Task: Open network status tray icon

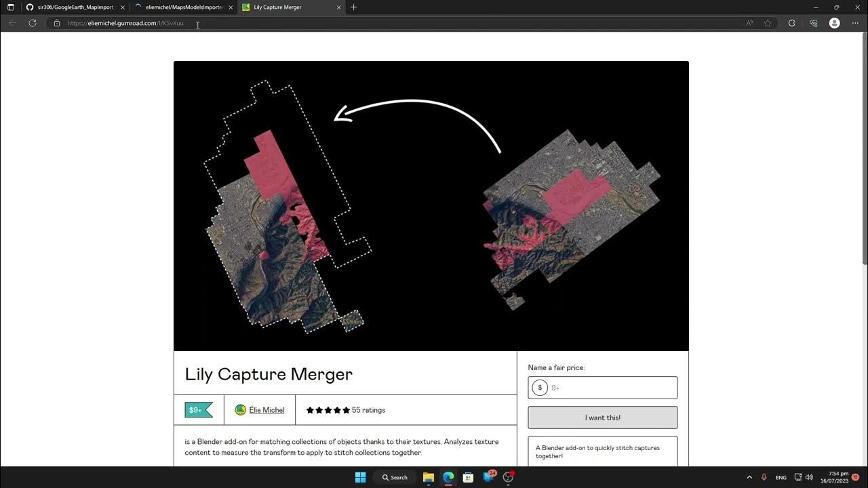Action: 798,477
